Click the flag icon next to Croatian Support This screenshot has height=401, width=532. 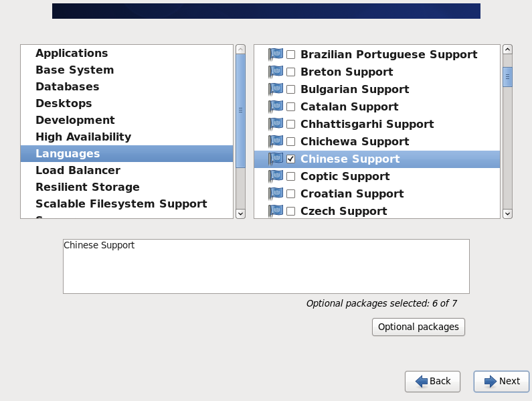(x=276, y=194)
